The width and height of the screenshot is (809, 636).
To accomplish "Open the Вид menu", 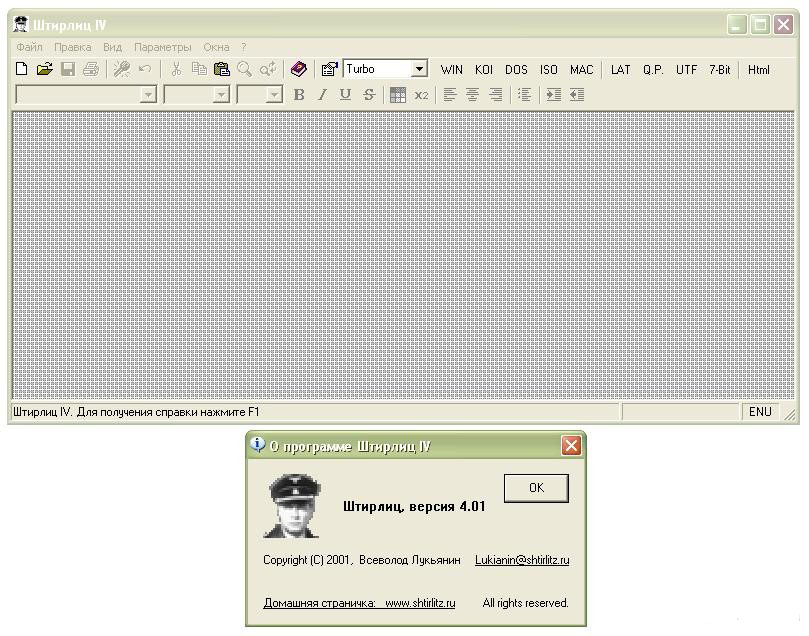I will tap(112, 47).
